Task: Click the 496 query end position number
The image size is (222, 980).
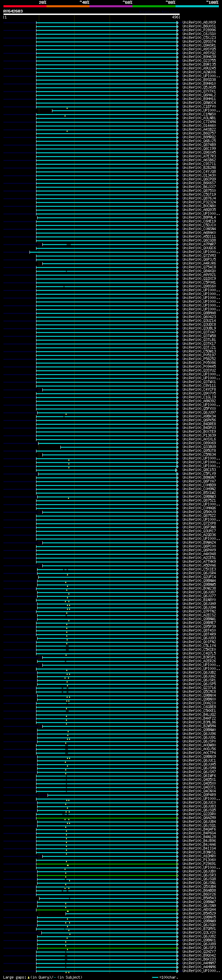Action: pos(175,17)
